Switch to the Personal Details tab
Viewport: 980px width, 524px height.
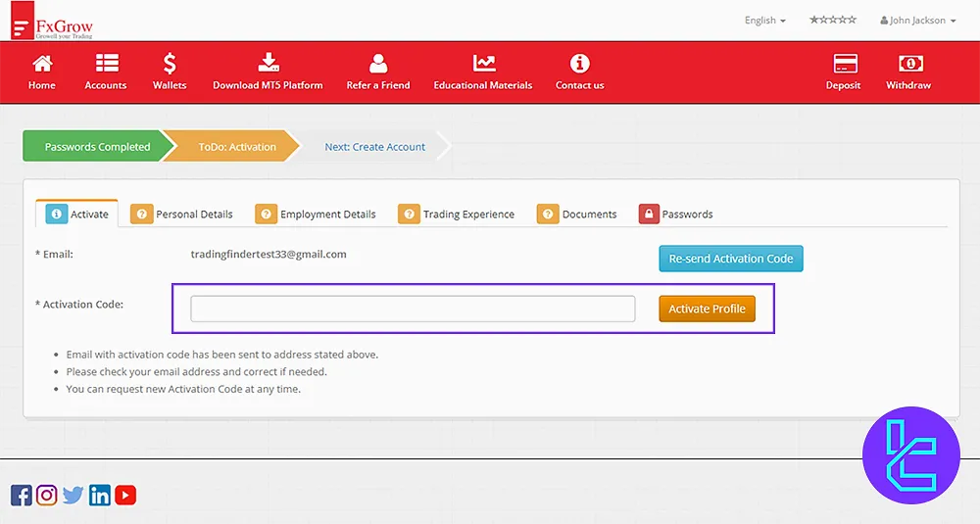tap(181, 214)
